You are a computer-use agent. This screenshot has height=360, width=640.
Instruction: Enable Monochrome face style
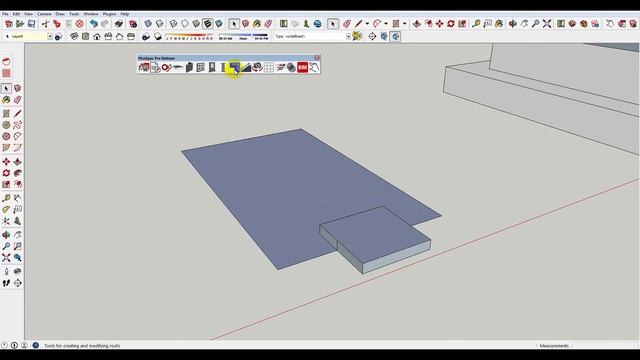click(x=219, y=24)
